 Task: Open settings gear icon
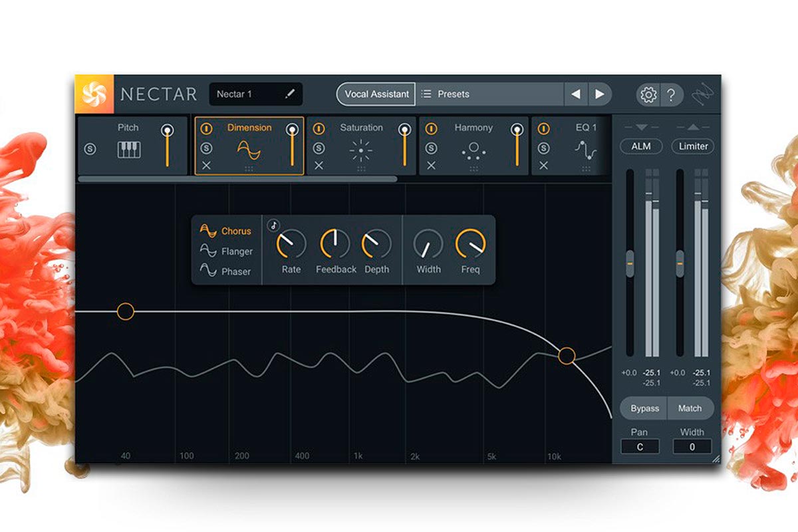click(648, 94)
